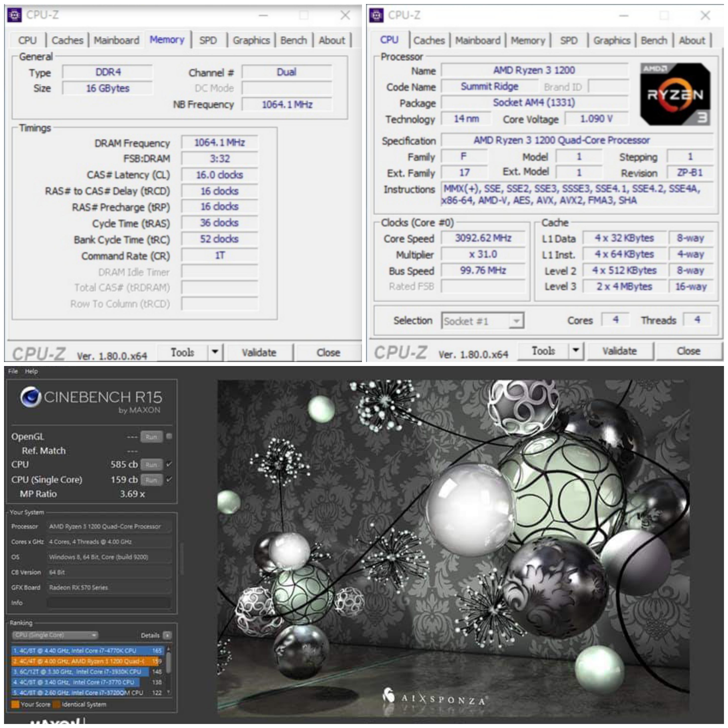Open the Graphics tab in the Memory window
The image size is (728, 728).
tap(251, 40)
